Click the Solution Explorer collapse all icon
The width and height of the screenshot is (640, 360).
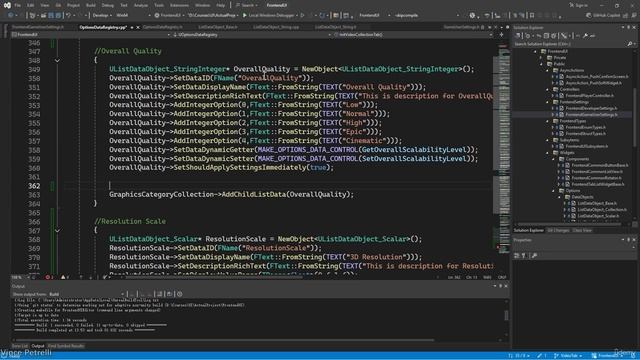546,36
